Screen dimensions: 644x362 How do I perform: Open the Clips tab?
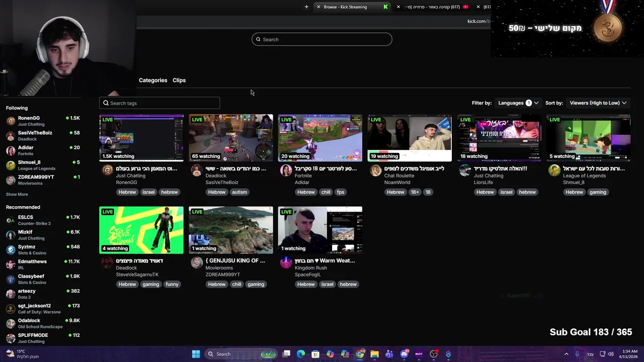pos(179,80)
